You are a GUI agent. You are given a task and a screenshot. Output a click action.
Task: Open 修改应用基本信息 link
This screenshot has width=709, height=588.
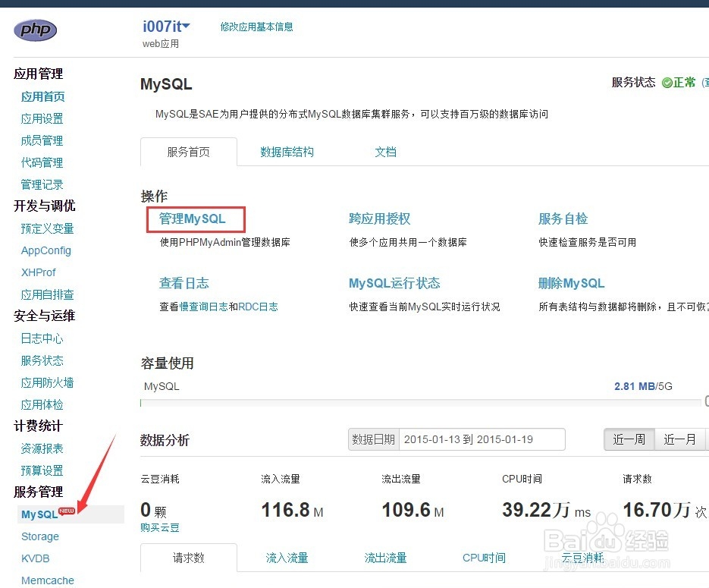pyautogui.click(x=256, y=27)
